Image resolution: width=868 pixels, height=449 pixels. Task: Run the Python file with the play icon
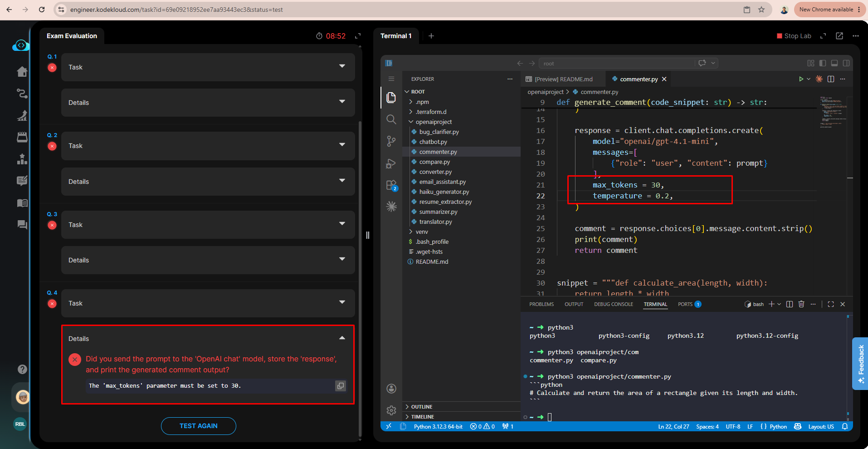(x=801, y=79)
